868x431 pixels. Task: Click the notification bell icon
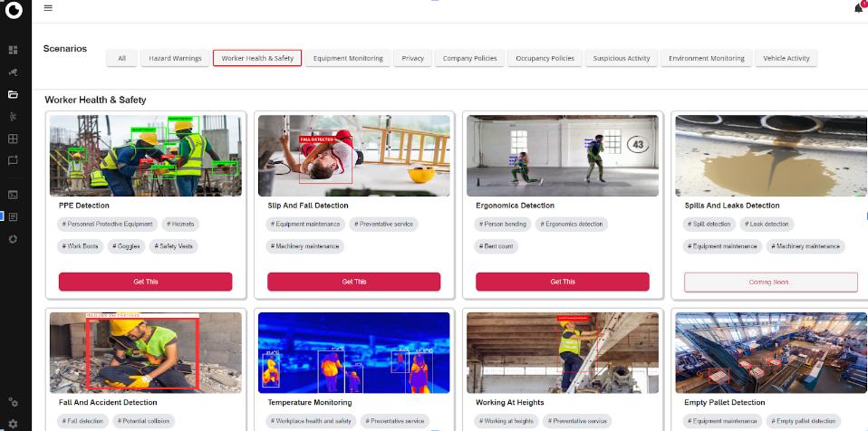858,8
